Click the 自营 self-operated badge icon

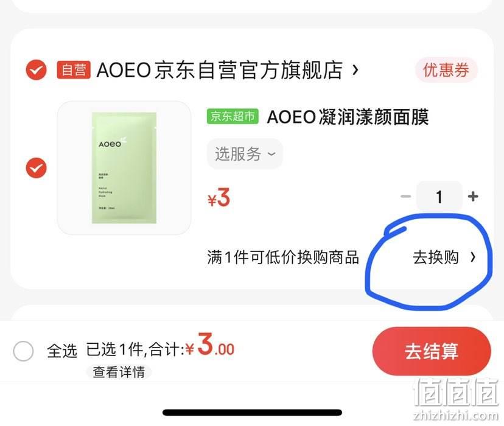click(x=74, y=70)
